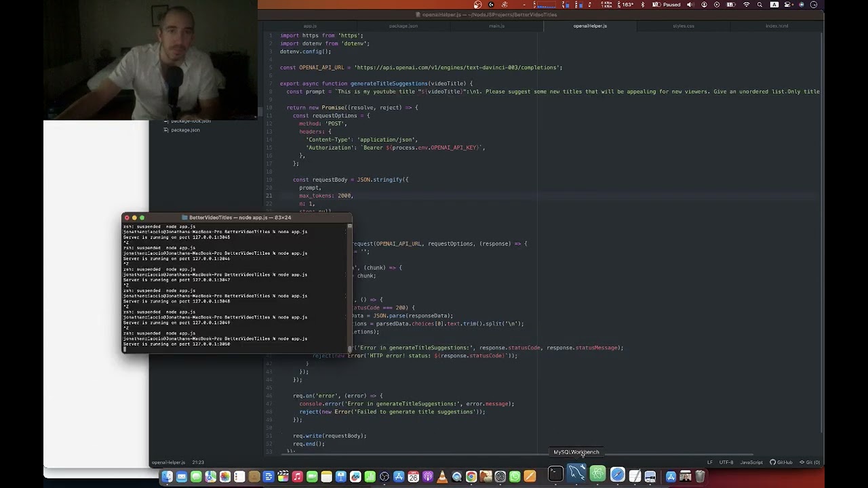Click 'Server is running on port 127.0.0.1:3050'

click(176, 344)
